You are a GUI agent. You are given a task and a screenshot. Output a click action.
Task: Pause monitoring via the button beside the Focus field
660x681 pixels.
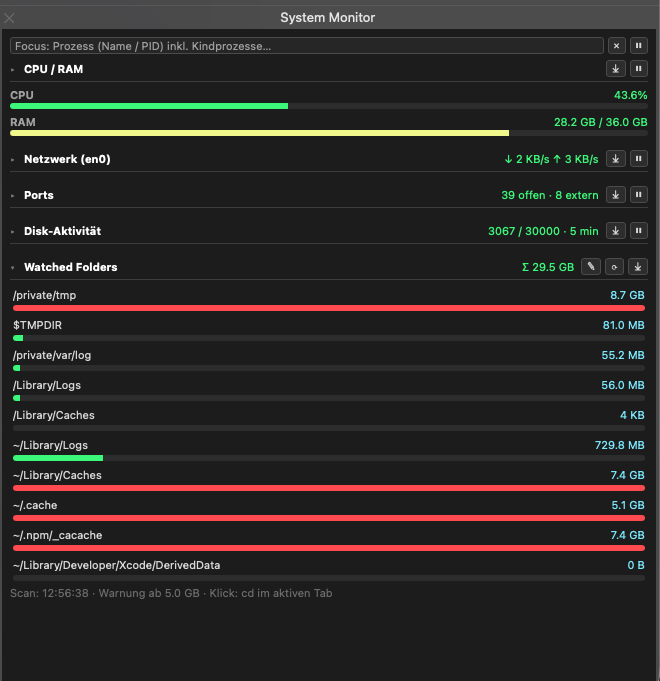[x=639, y=46]
